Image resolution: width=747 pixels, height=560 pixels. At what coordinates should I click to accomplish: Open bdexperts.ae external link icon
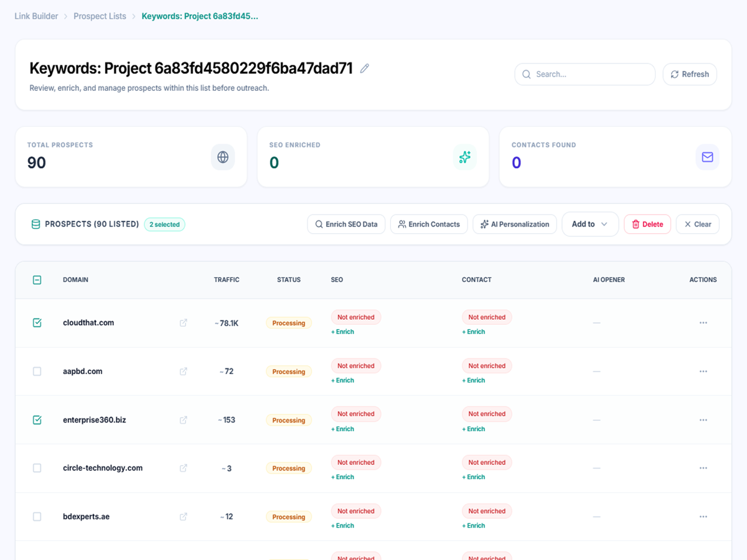[x=184, y=516]
